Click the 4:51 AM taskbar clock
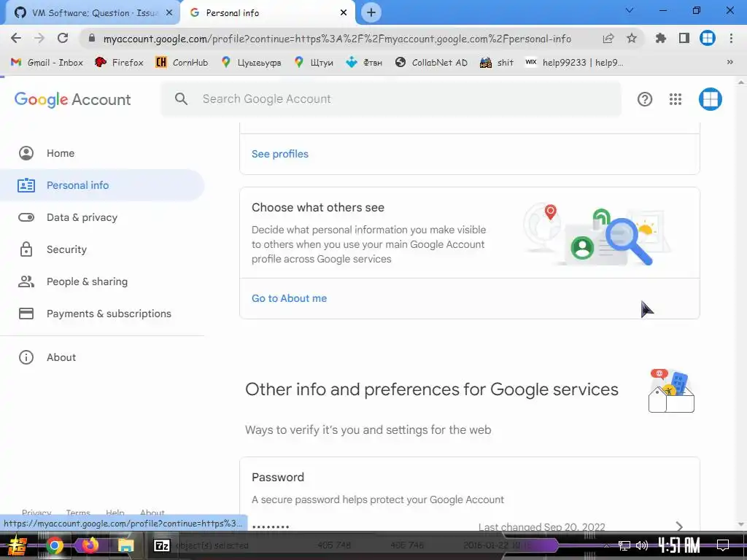The height and width of the screenshot is (560, 747). coord(679,545)
